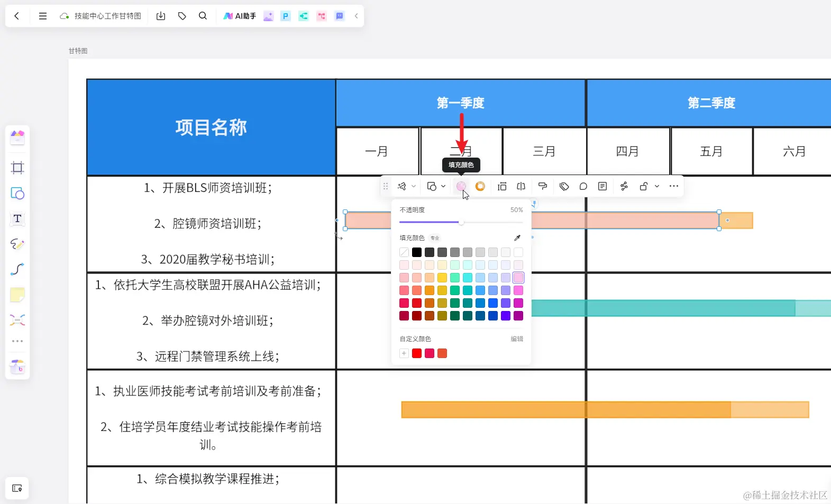Select the text tool in left sidebar
Image resolution: width=831 pixels, height=504 pixels.
pos(17,218)
